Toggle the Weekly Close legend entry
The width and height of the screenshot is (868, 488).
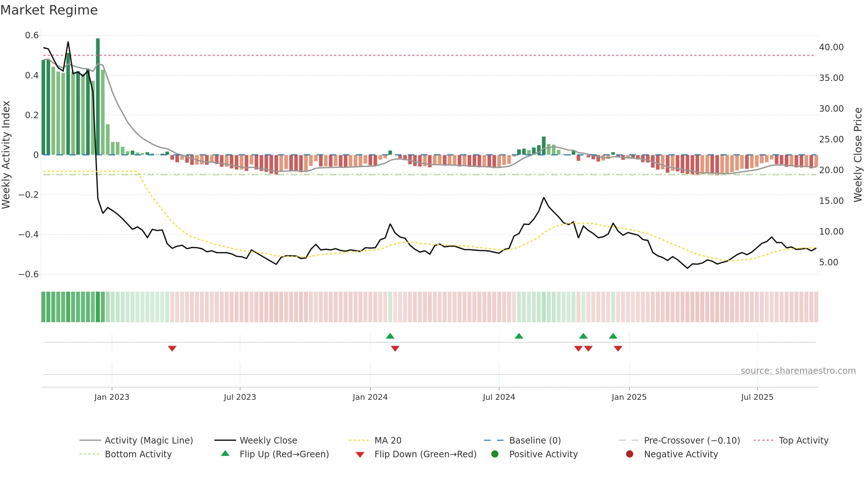[256, 440]
